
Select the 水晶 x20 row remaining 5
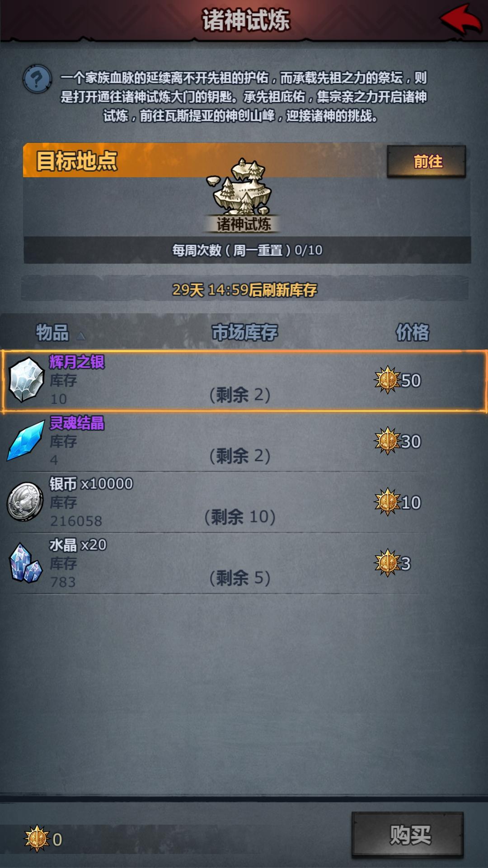point(244,563)
